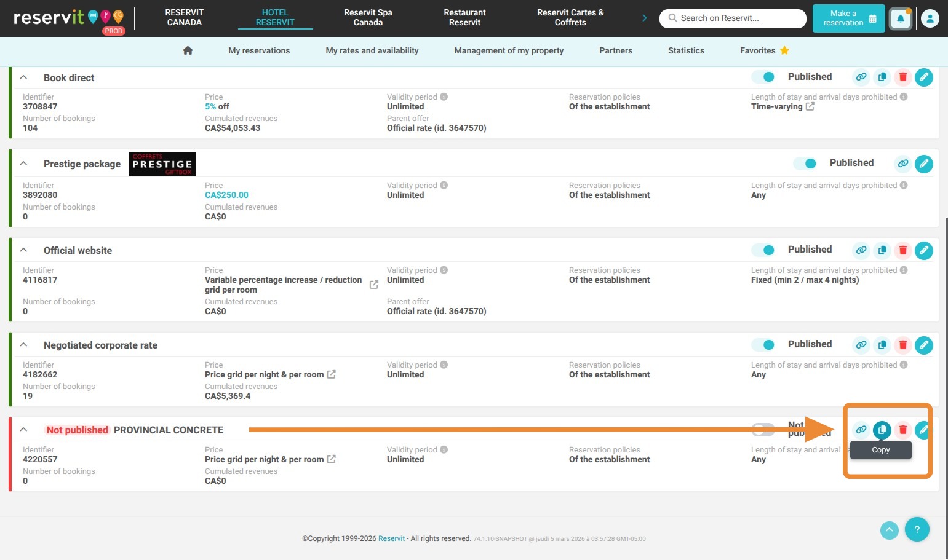The width and height of the screenshot is (948, 560).
Task: Click the CA$250.00 price link
Action: (226, 195)
